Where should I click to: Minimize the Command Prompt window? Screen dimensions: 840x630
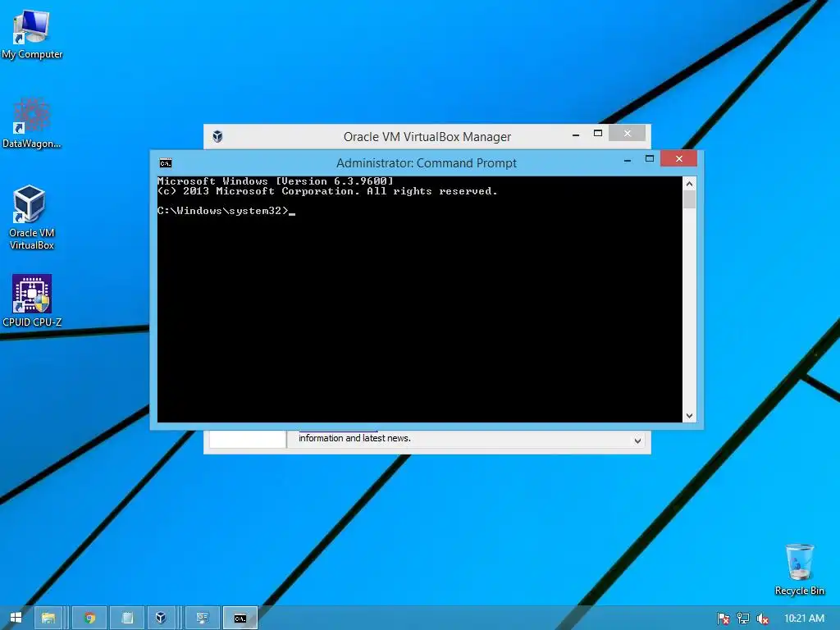click(628, 160)
